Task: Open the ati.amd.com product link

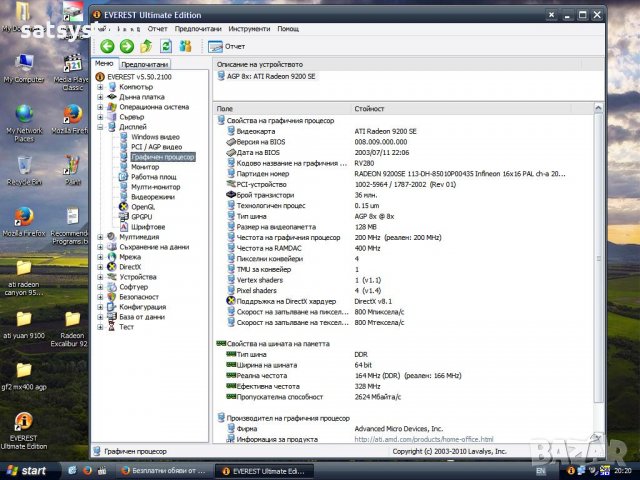Action: pyautogui.click(x=424, y=439)
